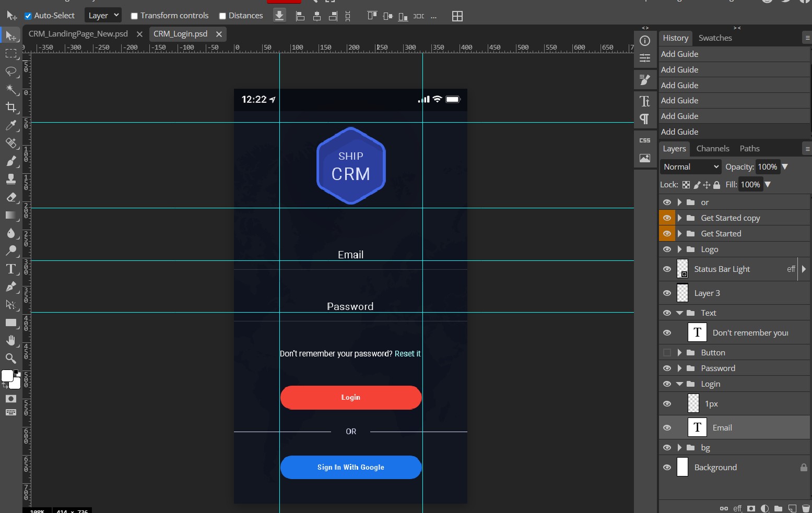Hide the Get Started copy folder
812x513 pixels.
667,218
